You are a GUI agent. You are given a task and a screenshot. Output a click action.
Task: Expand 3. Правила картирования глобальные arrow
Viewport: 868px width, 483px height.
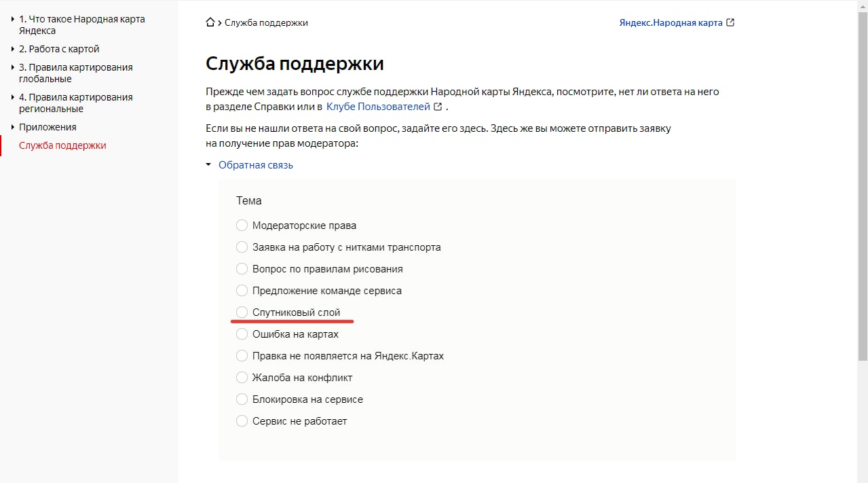13,67
